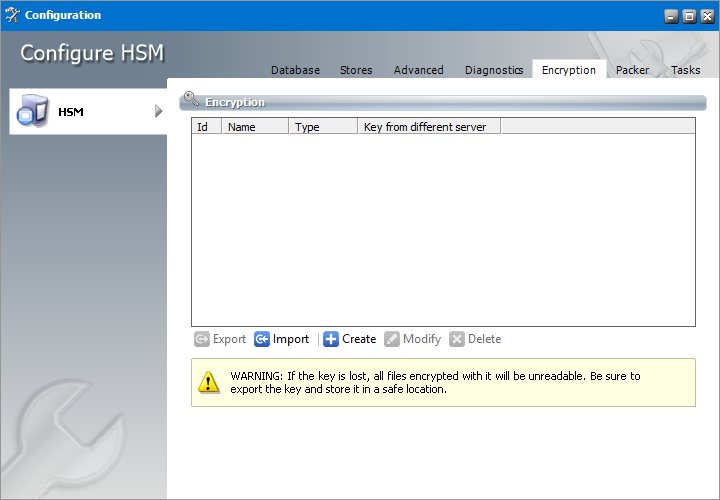This screenshot has height=500, width=720.
Task: Open the Database tab
Action: tap(295, 70)
